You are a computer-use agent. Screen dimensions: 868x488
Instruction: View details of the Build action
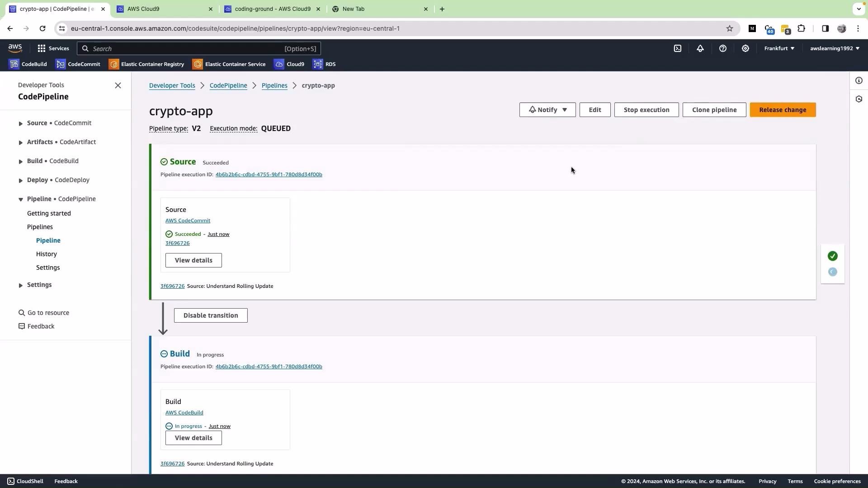[193, 438]
